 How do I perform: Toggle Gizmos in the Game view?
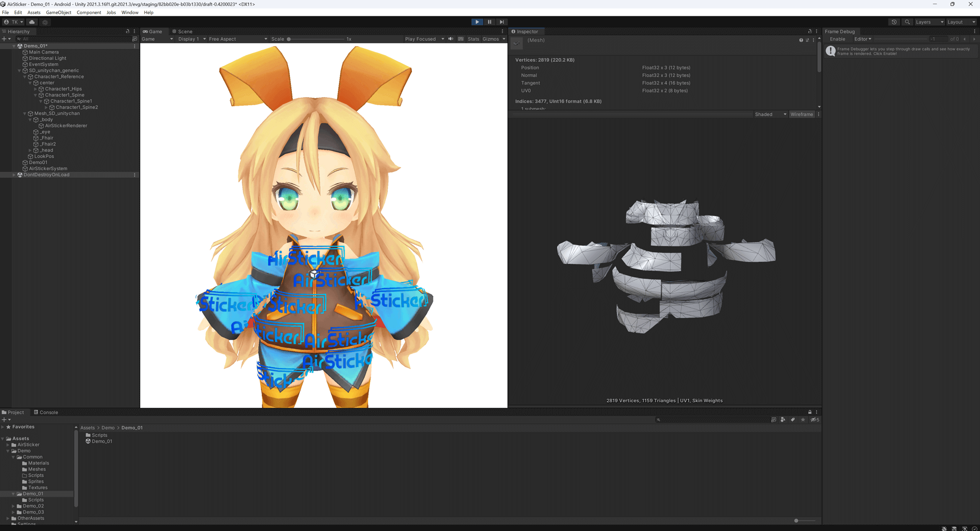click(x=491, y=39)
